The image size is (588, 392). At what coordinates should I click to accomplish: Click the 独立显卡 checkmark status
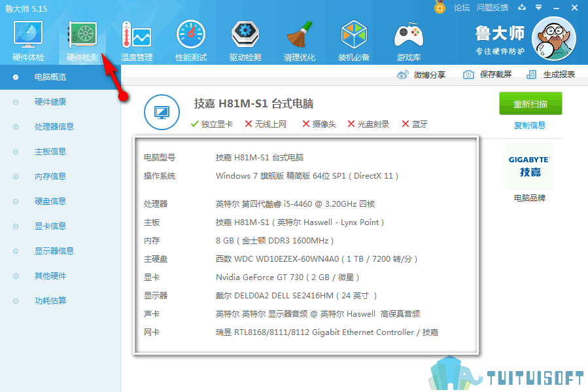click(x=211, y=124)
